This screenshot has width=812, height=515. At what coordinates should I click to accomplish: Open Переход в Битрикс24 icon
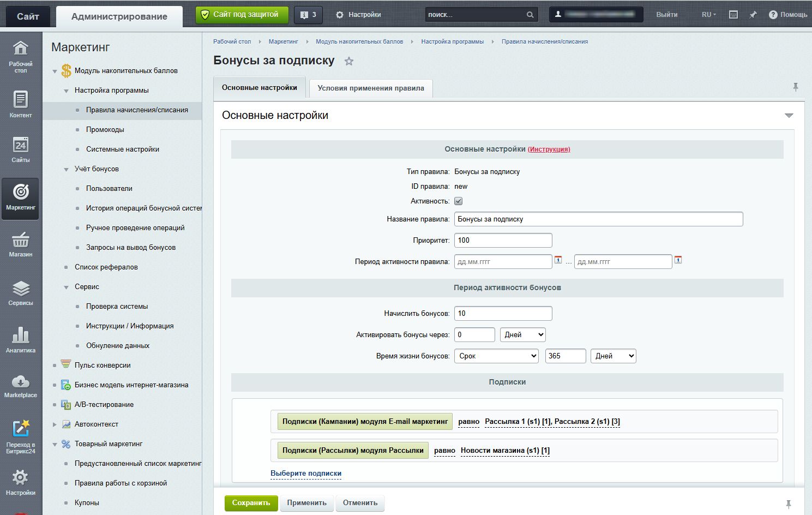tap(21, 436)
